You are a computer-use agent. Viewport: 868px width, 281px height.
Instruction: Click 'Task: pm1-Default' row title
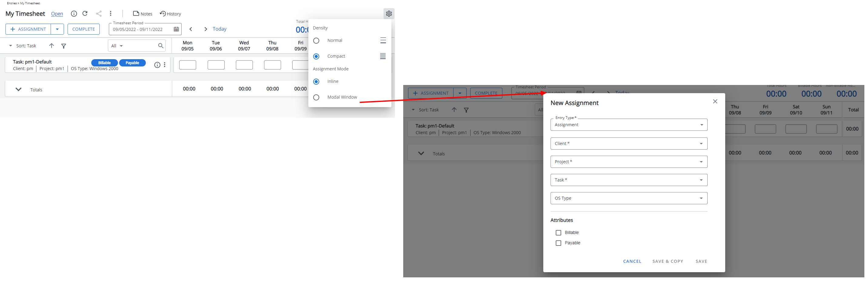[32, 62]
